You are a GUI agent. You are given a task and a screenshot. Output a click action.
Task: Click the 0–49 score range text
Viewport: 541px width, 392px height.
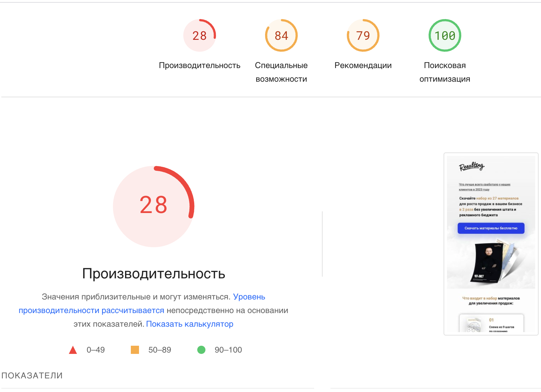pos(96,350)
